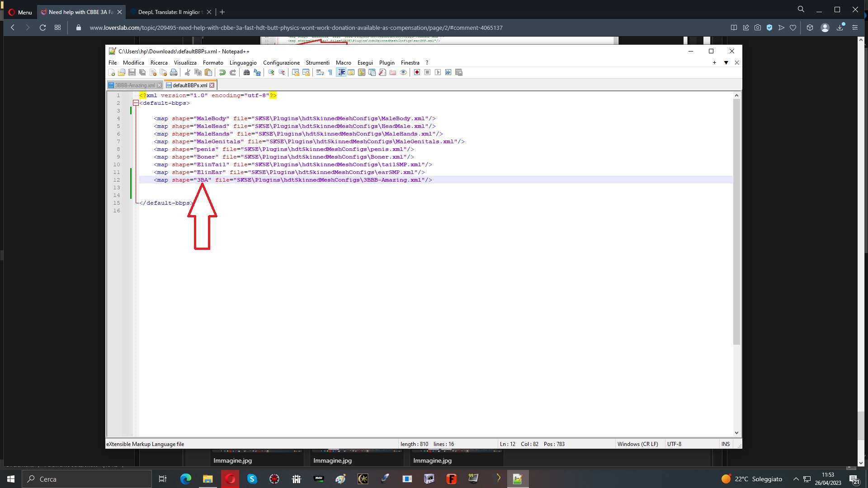The image size is (868, 488).
Task: Open File Explorer from the taskbar
Action: coord(208,479)
